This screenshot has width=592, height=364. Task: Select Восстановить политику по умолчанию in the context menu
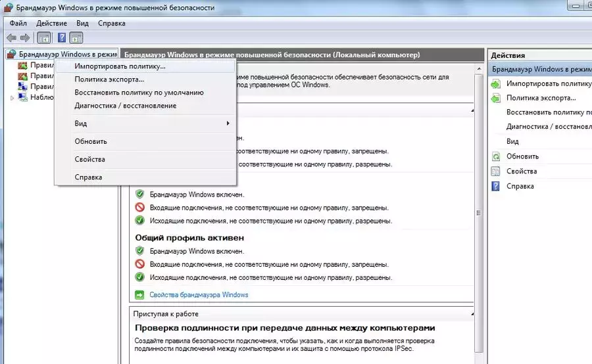[145, 93]
